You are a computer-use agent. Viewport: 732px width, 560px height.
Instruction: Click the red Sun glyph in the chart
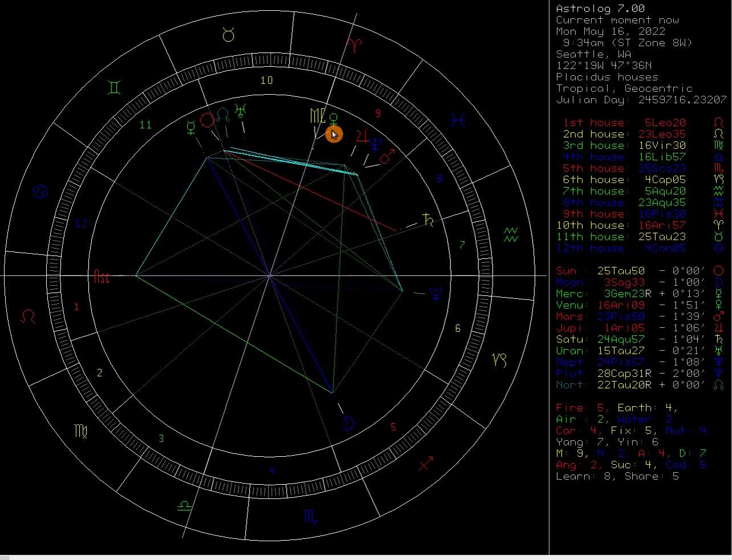pos(207,120)
